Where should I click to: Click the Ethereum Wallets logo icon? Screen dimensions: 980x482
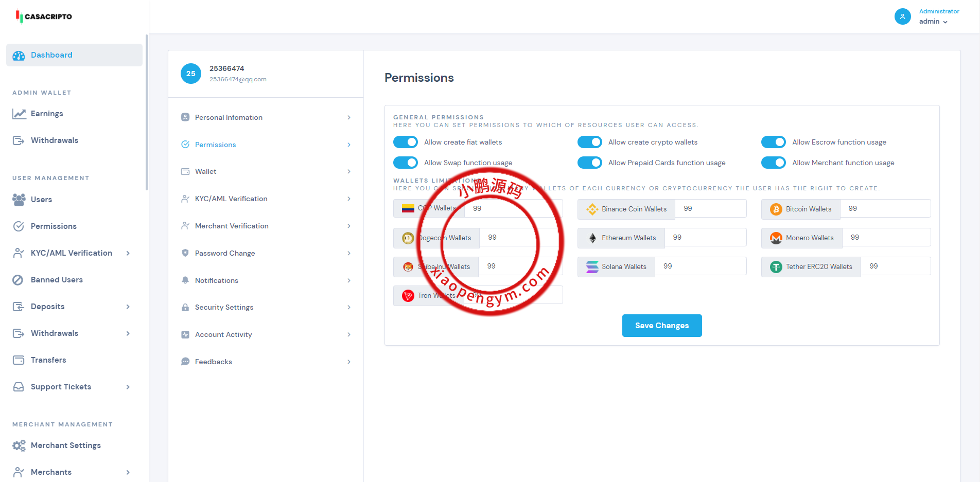click(592, 238)
